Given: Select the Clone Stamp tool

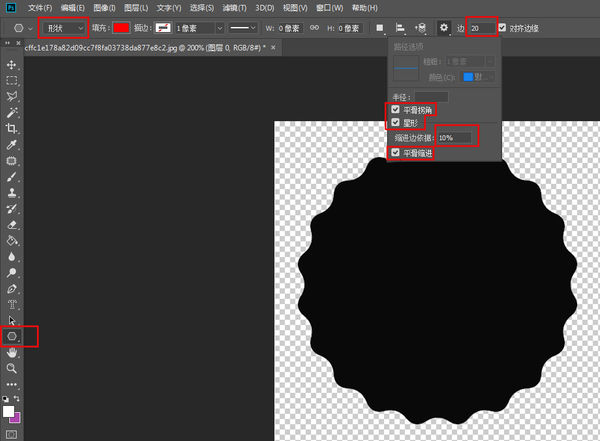Looking at the screenshot, I should [x=11, y=193].
